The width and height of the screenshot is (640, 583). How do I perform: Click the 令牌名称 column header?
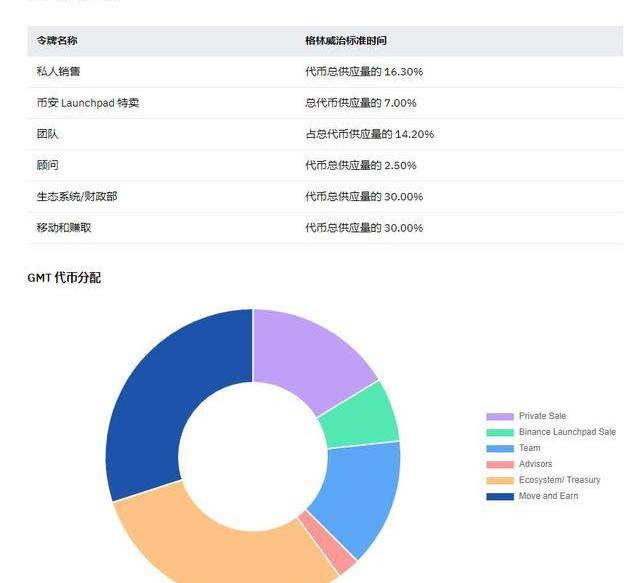(57, 41)
